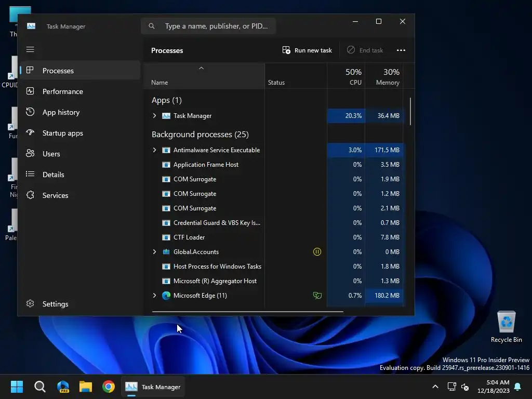The width and height of the screenshot is (532, 399).
Task: Click the End task button
Action: [x=365, y=50]
